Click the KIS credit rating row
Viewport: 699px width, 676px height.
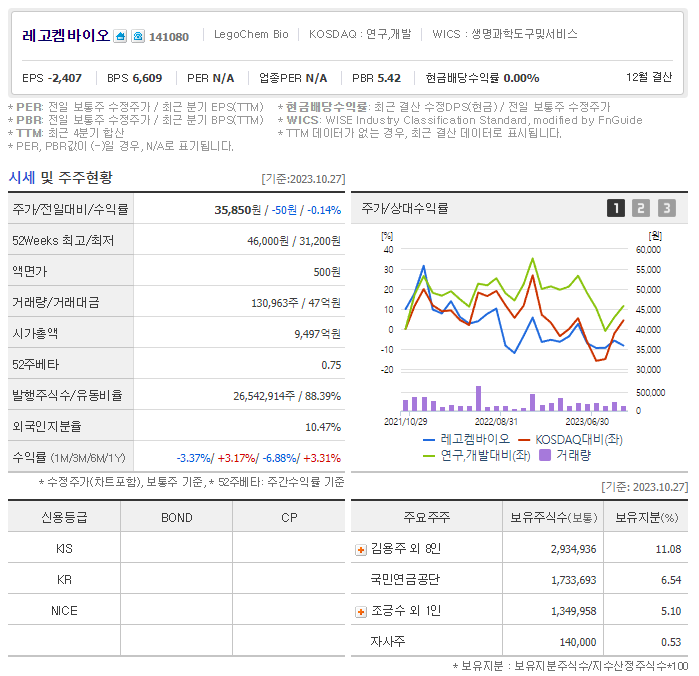pyautogui.click(x=177, y=548)
